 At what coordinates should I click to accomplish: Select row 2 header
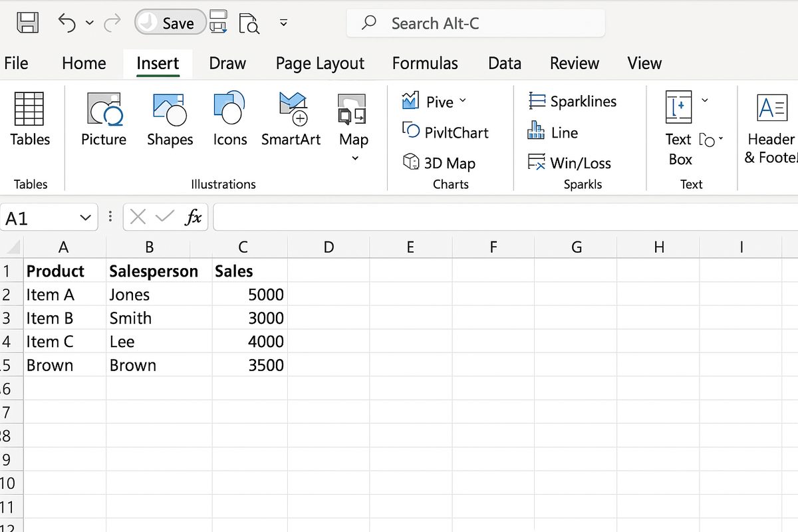point(11,295)
